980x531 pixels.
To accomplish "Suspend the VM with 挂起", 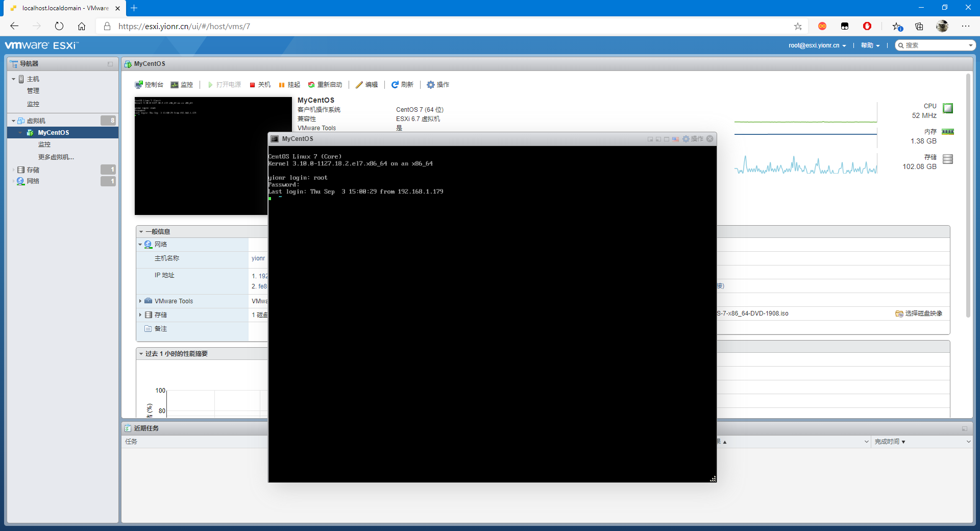I will 289,85.
